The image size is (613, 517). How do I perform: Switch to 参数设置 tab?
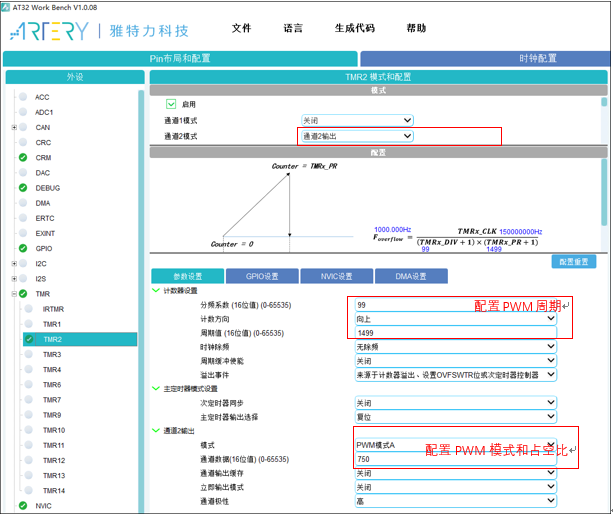click(188, 276)
